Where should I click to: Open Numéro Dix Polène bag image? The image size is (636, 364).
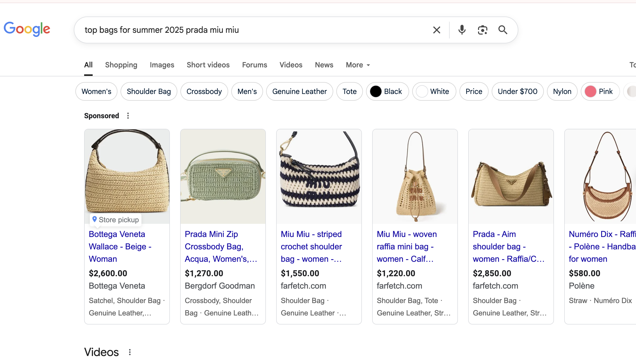[x=600, y=176]
